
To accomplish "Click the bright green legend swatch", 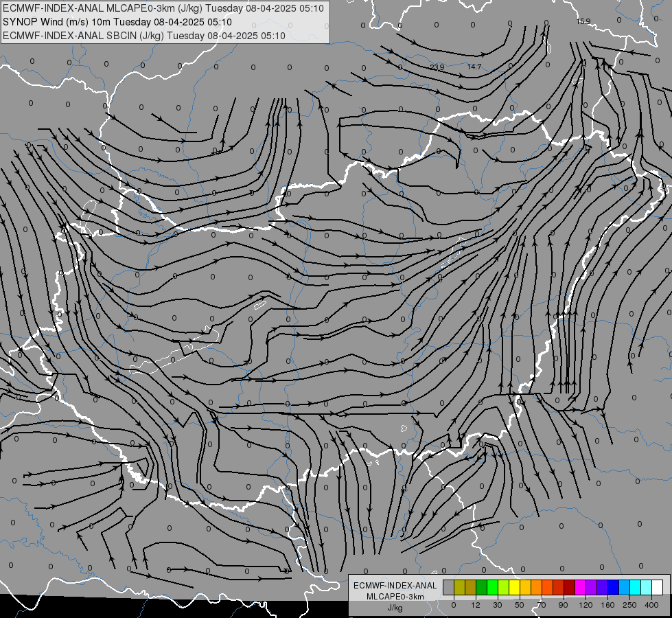I will (492, 587).
